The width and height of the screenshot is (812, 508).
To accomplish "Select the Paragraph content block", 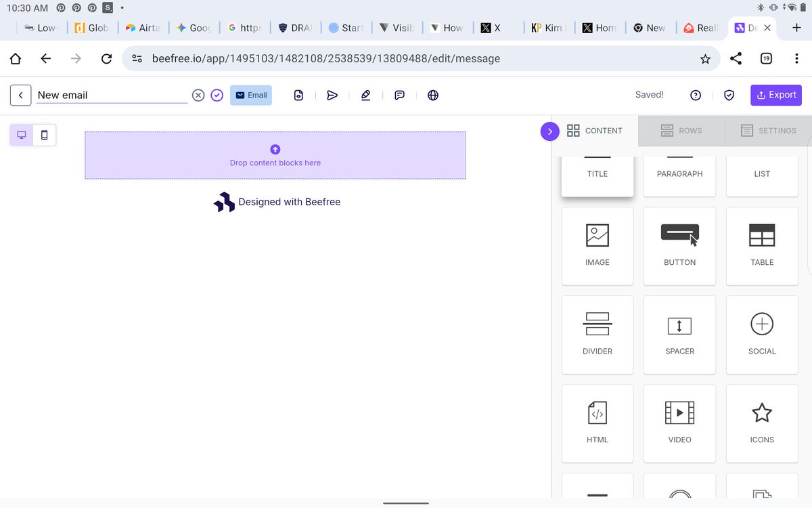I will point(679,176).
